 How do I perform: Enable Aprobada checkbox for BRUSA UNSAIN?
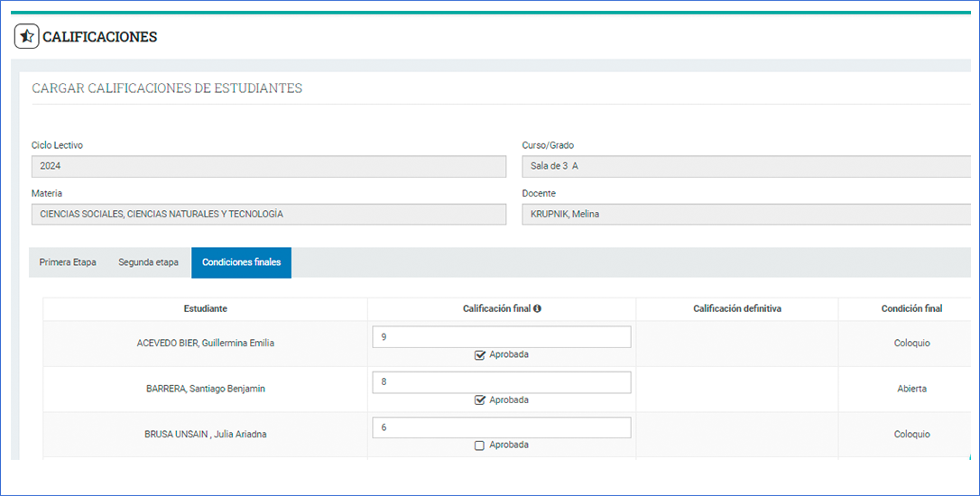[x=480, y=445]
